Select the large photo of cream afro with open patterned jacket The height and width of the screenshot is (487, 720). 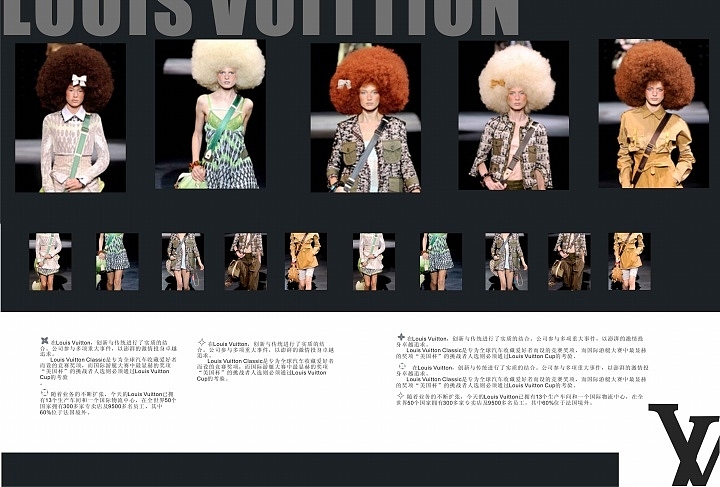coord(514,115)
